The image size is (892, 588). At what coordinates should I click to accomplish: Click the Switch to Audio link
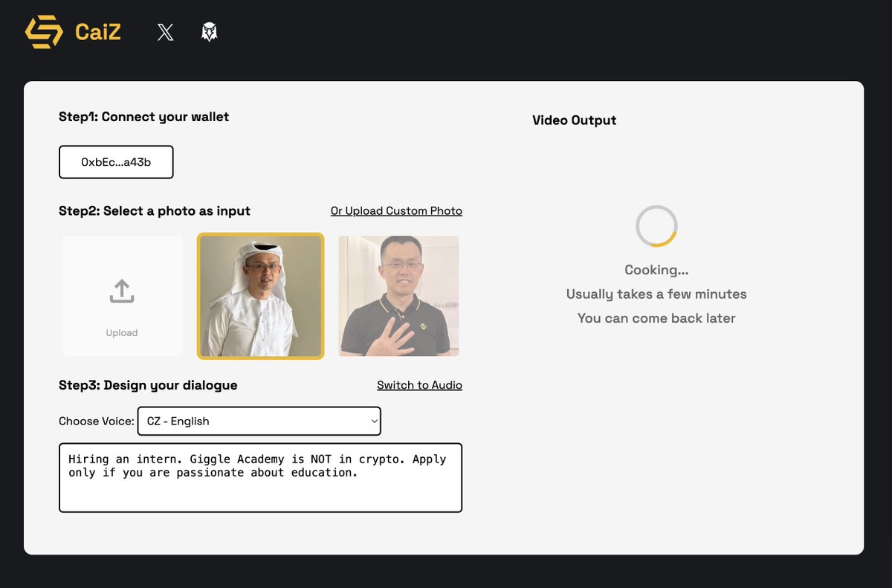tap(419, 385)
